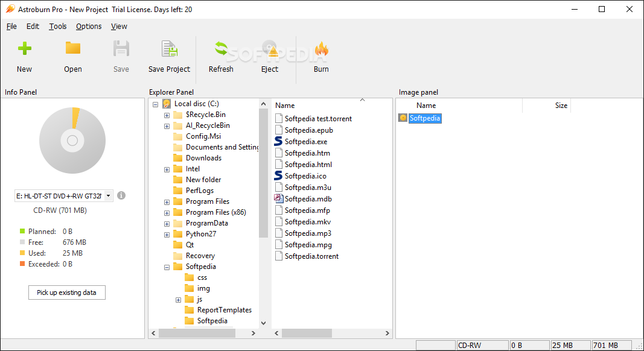
Task: Select the file Softpedia.mpg
Action: (308, 245)
